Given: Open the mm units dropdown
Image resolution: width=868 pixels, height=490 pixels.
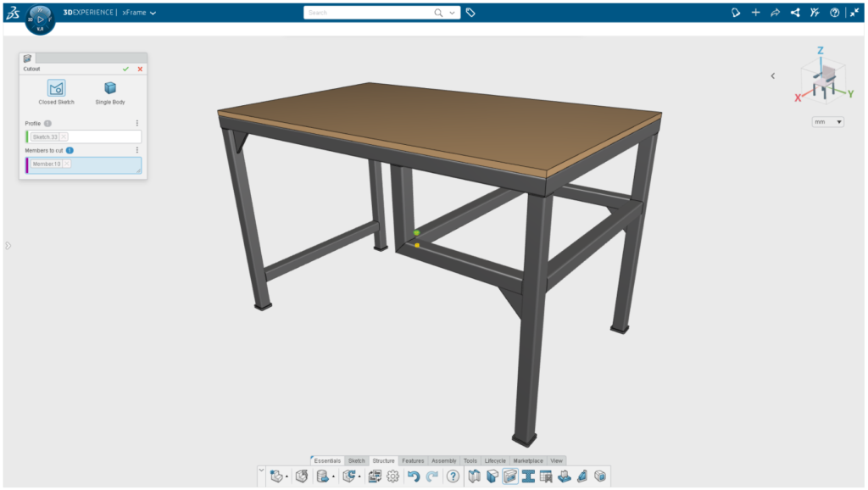Looking at the screenshot, I should coord(828,122).
